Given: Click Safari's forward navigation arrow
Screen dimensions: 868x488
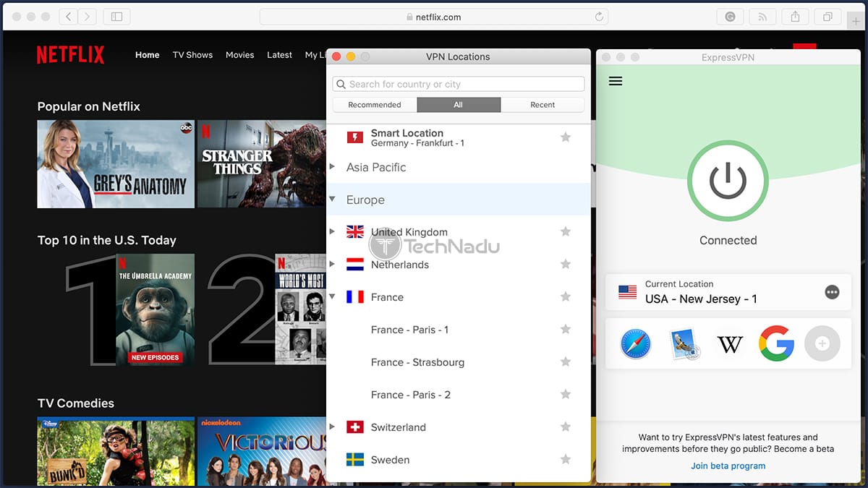Looking at the screenshot, I should (x=88, y=16).
